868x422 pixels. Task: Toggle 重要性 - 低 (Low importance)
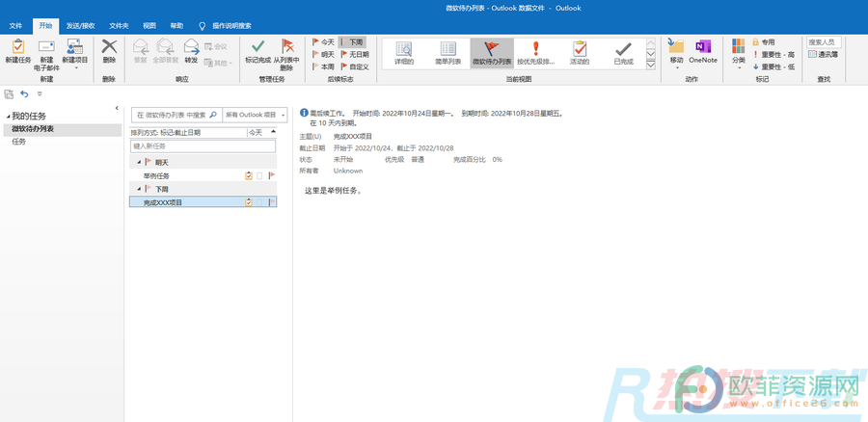pyautogui.click(x=773, y=66)
